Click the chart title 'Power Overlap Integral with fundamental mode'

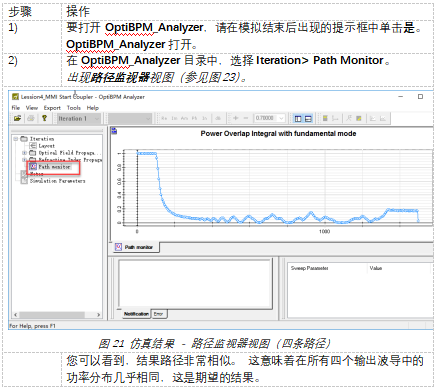(278, 134)
